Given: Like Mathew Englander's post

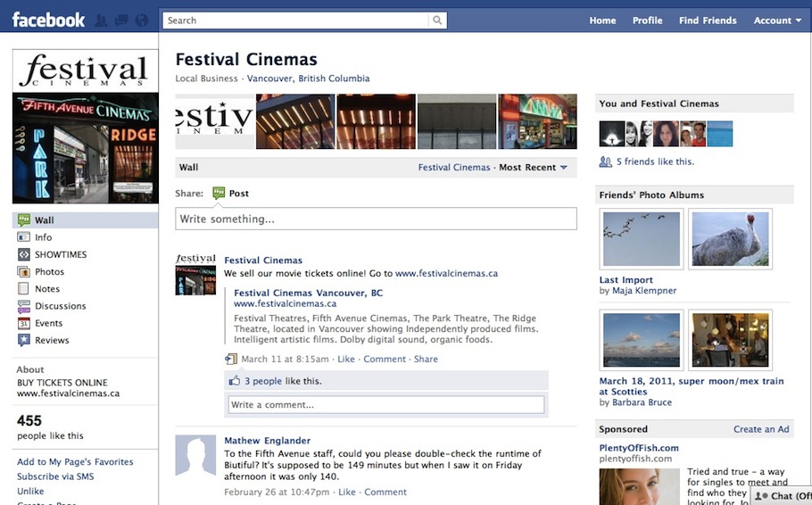Looking at the screenshot, I should pos(347,492).
